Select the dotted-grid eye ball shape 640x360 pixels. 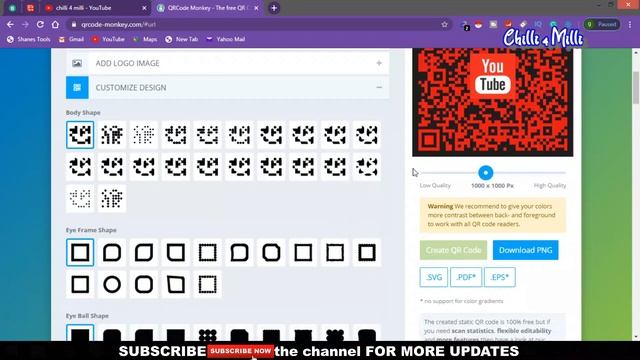tap(207, 333)
